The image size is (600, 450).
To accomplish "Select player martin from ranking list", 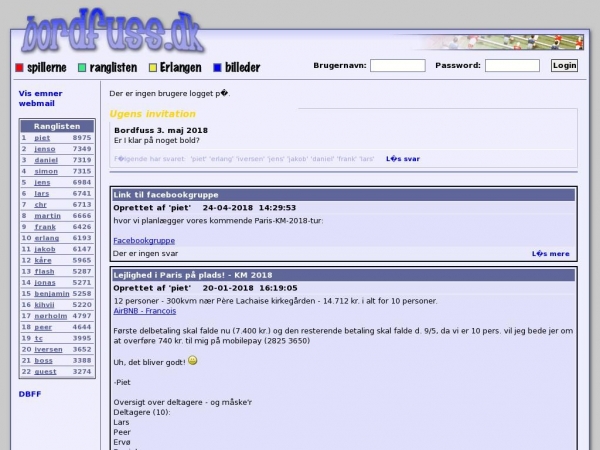I will 47,215.
